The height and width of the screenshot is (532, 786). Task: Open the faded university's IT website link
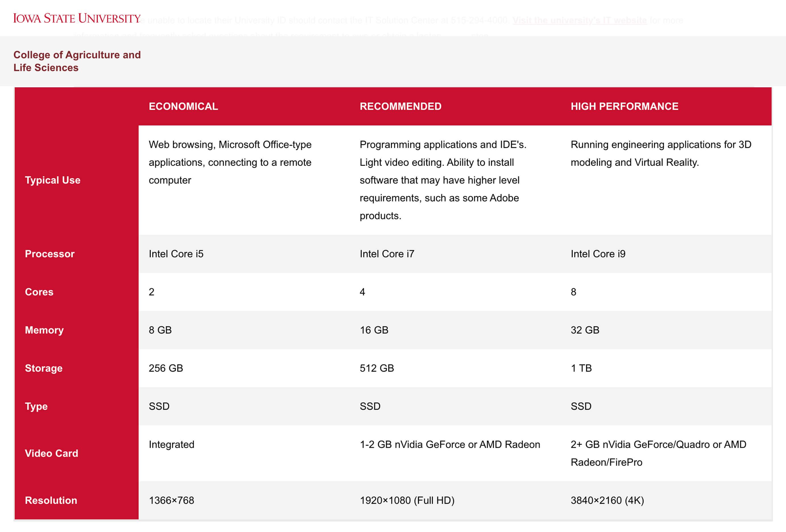[579, 20]
